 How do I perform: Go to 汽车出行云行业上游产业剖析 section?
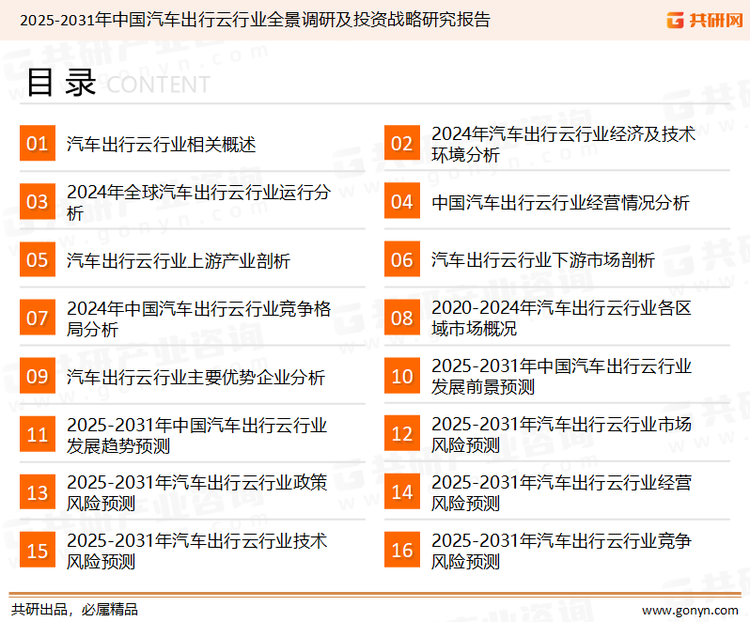(x=178, y=261)
